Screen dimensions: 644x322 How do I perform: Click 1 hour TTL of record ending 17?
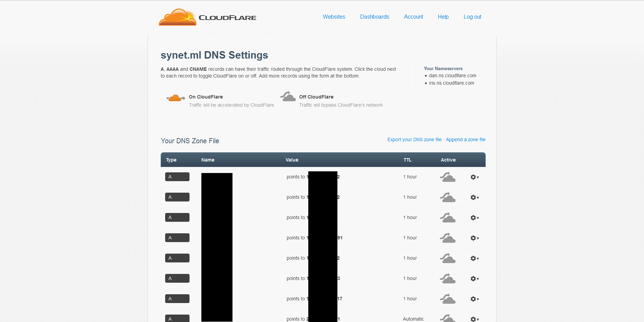point(410,299)
